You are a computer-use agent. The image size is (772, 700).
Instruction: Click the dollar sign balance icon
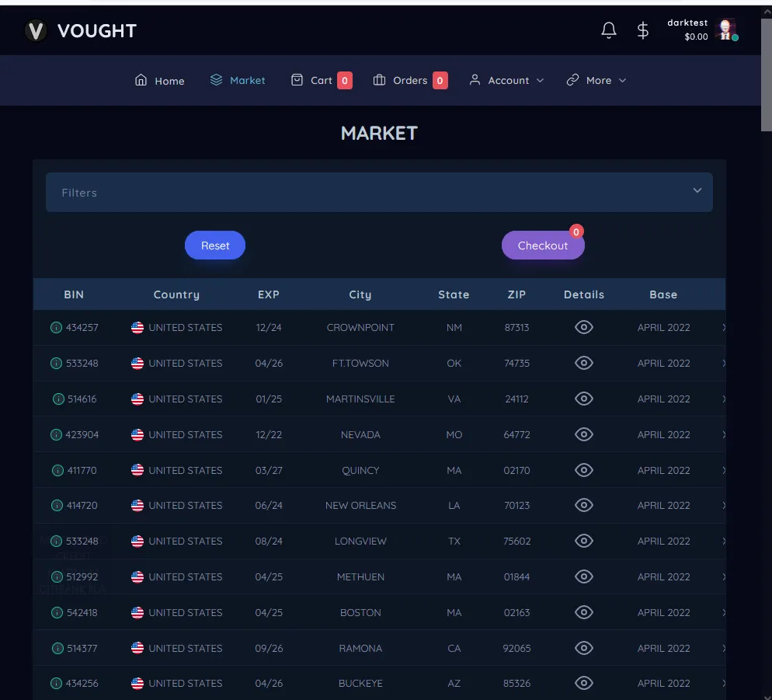(642, 30)
